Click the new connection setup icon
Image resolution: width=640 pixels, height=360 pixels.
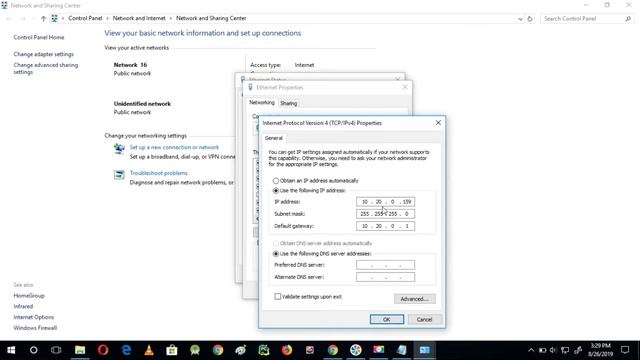coord(119,149)
